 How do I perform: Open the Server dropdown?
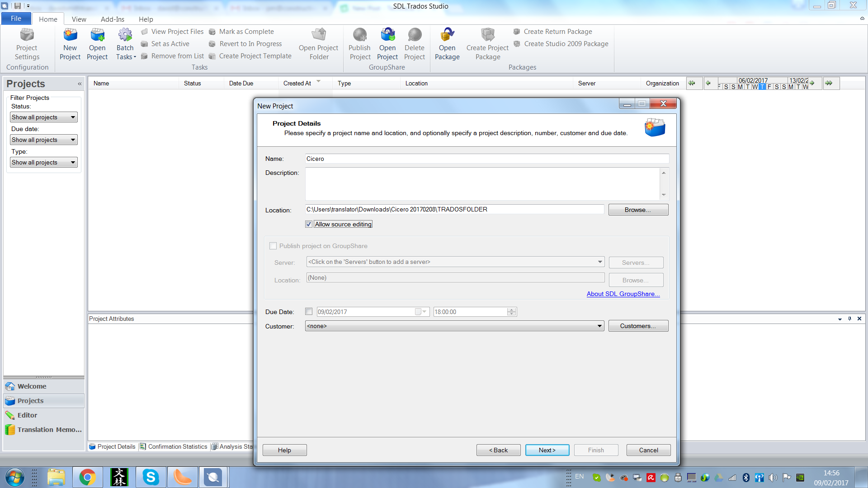click(455, 262)
